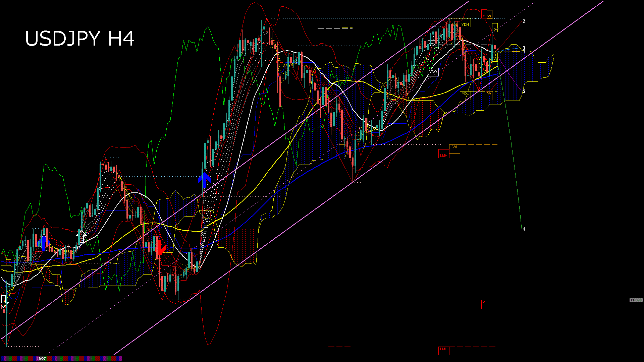Select the YDQ level label on the chart
The width and height of the screenshot is (644, 362).
433,71
